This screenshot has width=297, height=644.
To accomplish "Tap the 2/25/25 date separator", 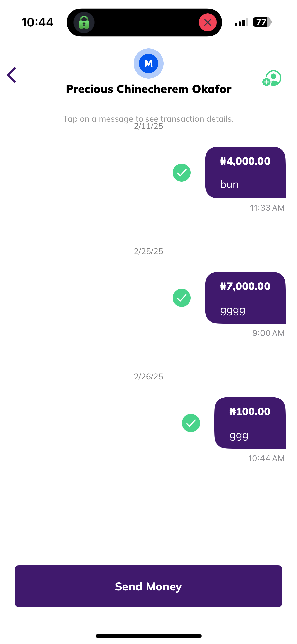I will (x=148, y=251).
